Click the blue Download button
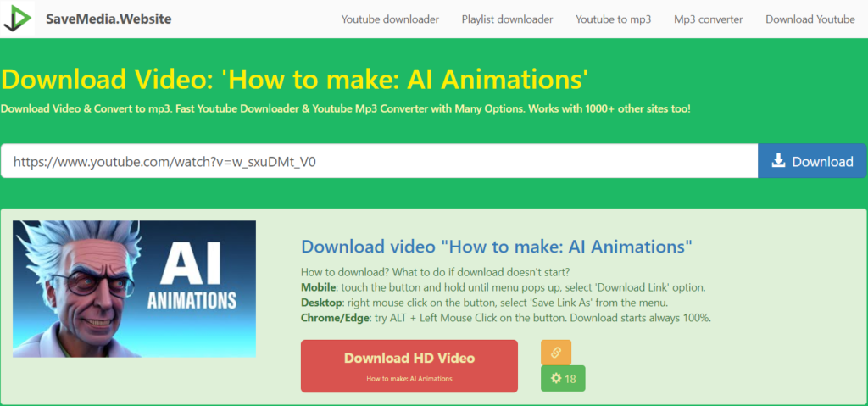The height and width of the screenshot is (406, 868). (x=811, y=161)
